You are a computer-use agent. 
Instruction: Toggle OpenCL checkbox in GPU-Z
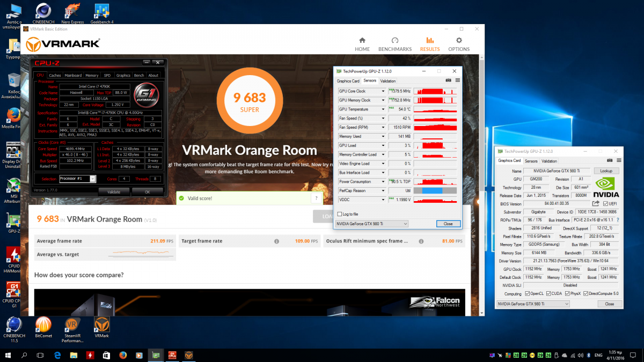(528, 293)
